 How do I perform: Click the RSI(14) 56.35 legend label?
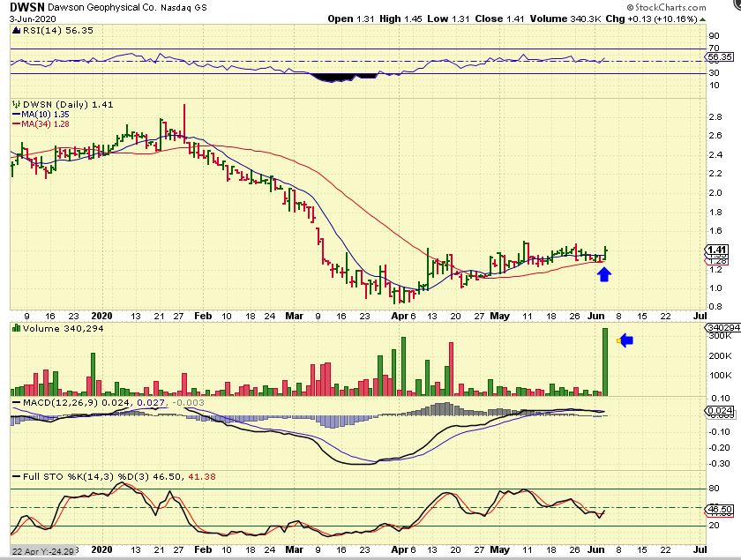pos(58,31)
